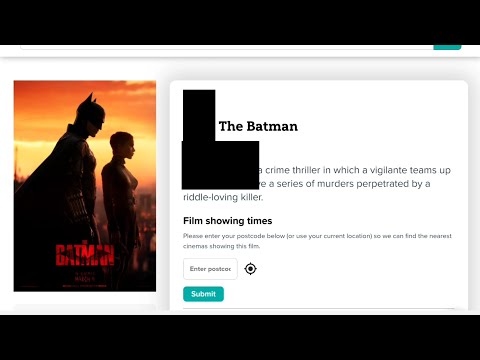This screenshot has width=480, height=360.
Task: Click black redacted box over film description
Action: [x=220, y=165]
